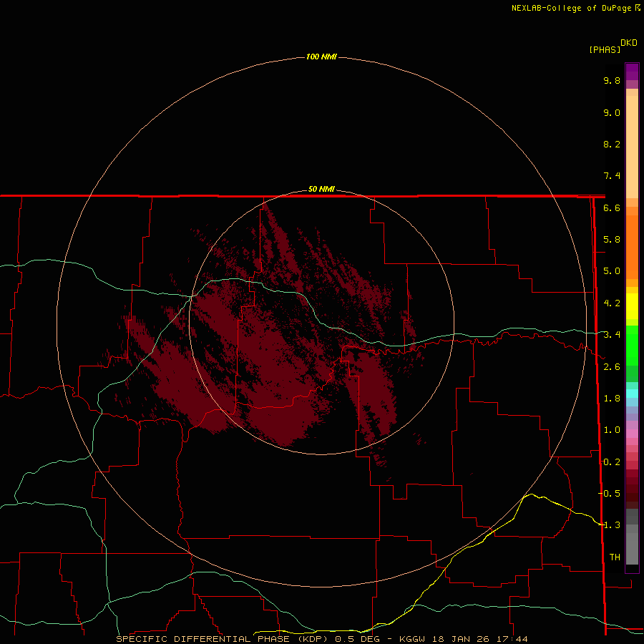The width and height of the screenshot is (644, 644).
Task: Click the 0.2 value on the scale
Action: coord(612,462)
